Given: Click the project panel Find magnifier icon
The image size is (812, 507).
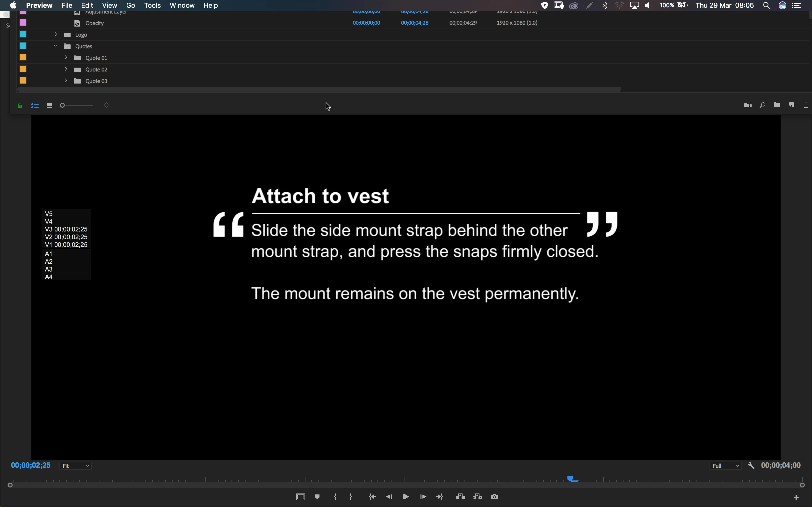Looking at the screenshot, I should (x=762, y=105).
